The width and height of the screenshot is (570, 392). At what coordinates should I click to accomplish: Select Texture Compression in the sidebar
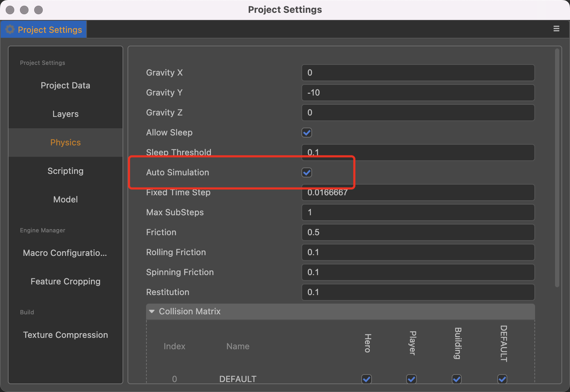click(66, 335)
